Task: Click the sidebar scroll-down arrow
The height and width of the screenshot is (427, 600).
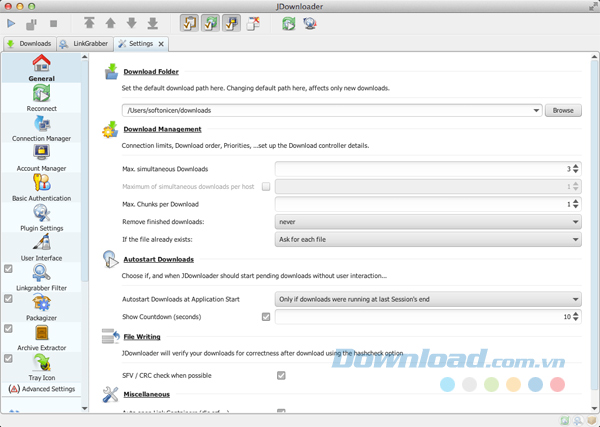Action: (x=85, y=408)
